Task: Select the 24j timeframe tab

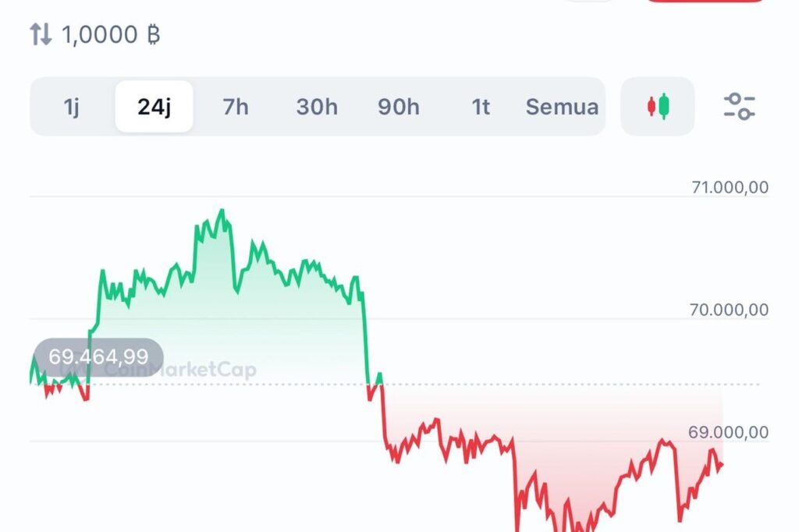Action: click(154, 107)
